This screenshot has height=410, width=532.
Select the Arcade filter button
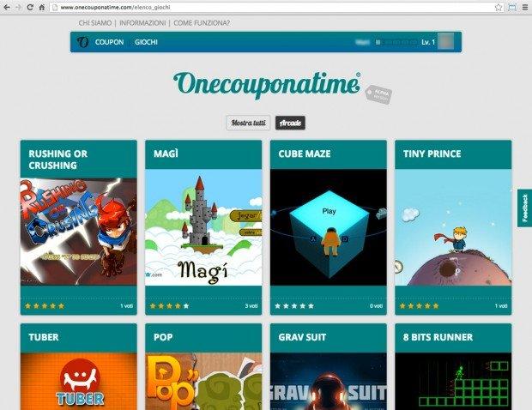tap(290, 123)
